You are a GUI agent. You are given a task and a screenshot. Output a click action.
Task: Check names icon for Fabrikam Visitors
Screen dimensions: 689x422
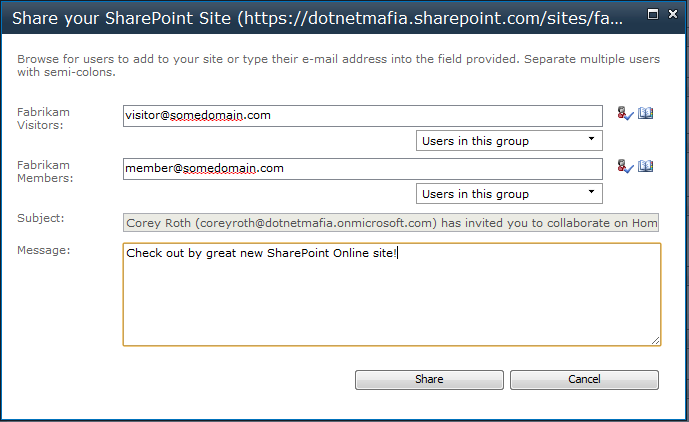pos(625,114)
